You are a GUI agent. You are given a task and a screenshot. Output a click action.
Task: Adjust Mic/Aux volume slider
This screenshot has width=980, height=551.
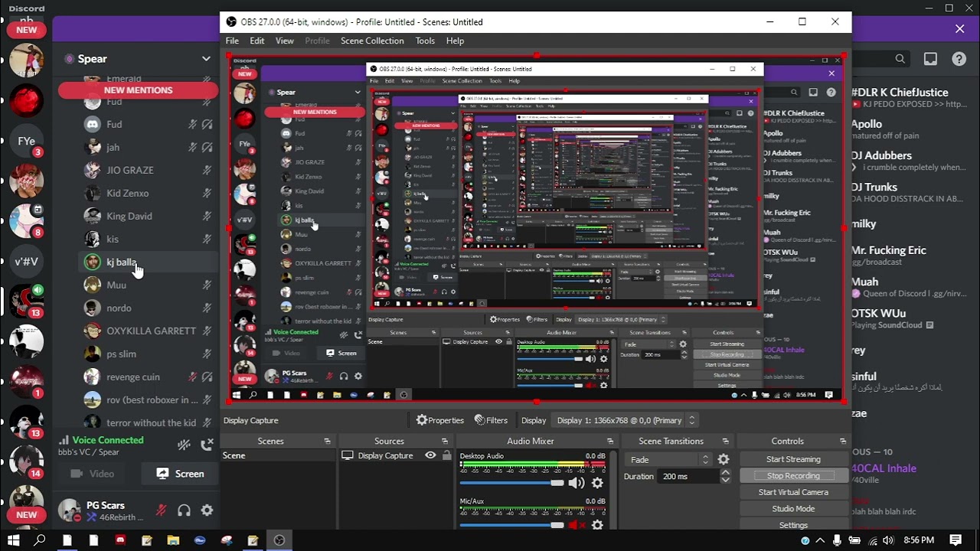tap(511, 525)
